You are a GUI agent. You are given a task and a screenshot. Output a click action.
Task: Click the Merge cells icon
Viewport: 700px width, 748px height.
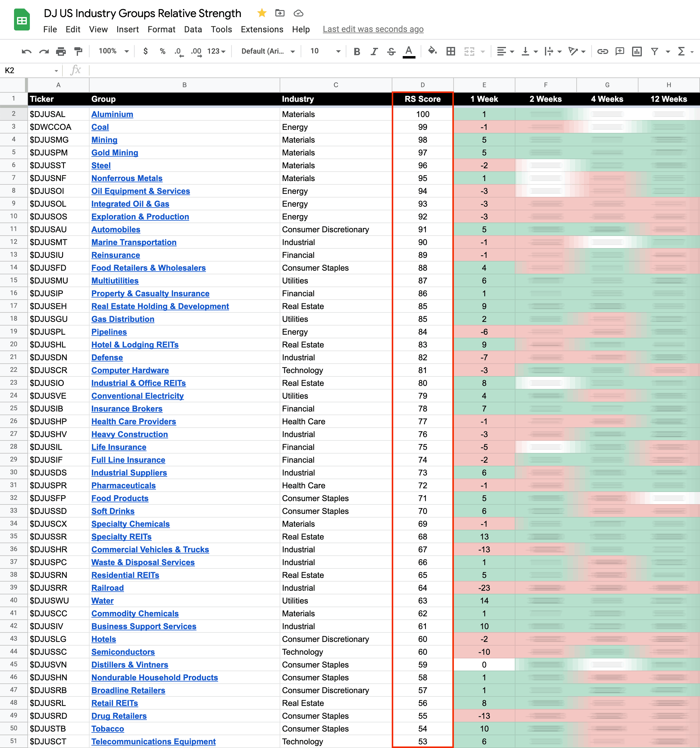tap(469, 51)
